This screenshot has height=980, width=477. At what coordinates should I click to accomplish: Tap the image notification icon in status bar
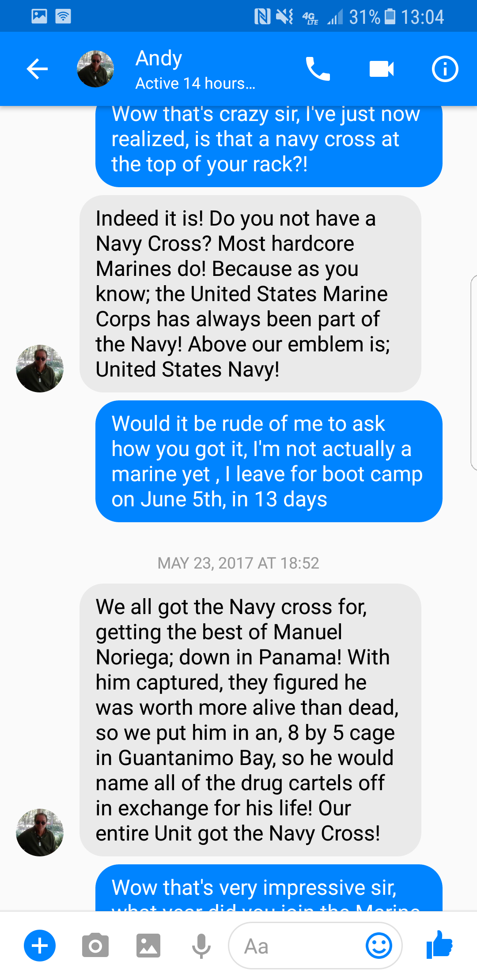(x=39, y=16)
